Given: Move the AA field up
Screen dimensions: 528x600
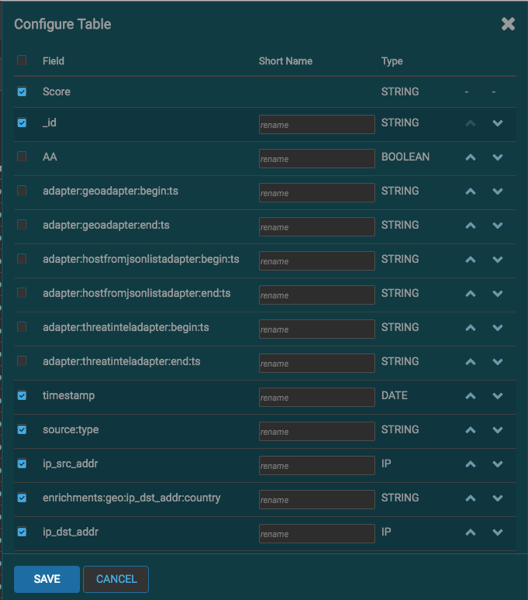Looking at the screenshot, I should tap(471, 157).
